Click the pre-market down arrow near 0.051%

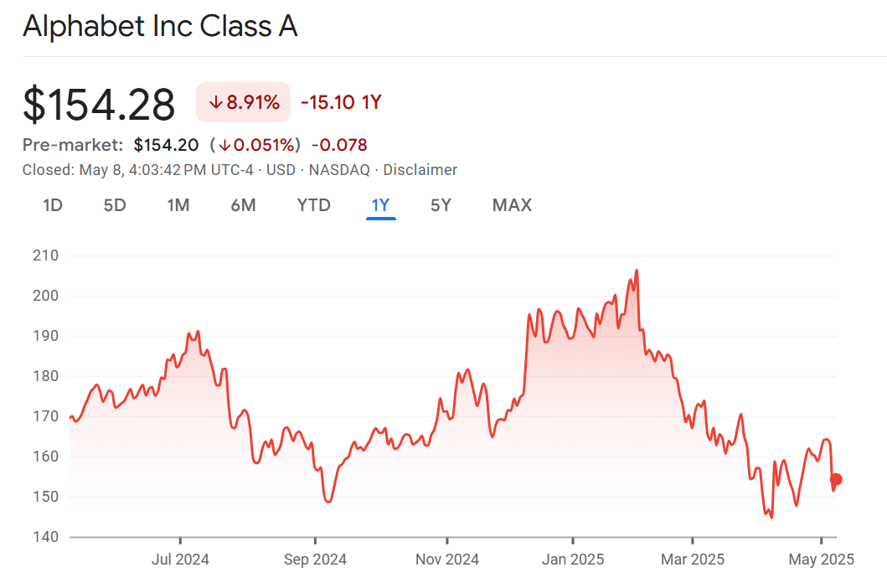pyautogui.click(x=225, y=145)
